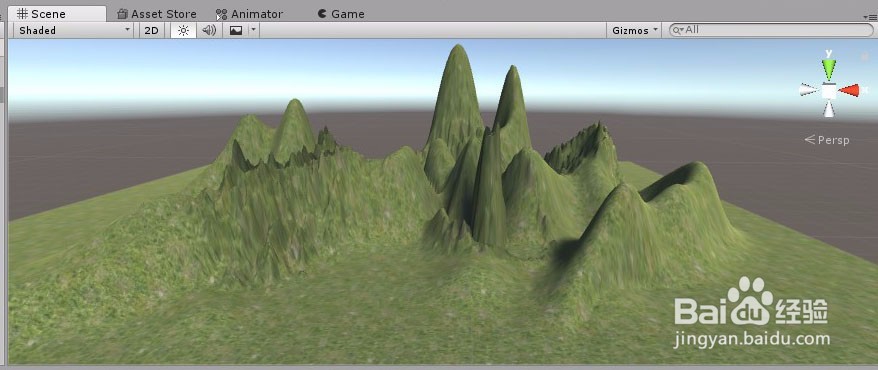Click the Game tab pacman icon
This screenshot has height=370, width=878.
click(322, 13)
